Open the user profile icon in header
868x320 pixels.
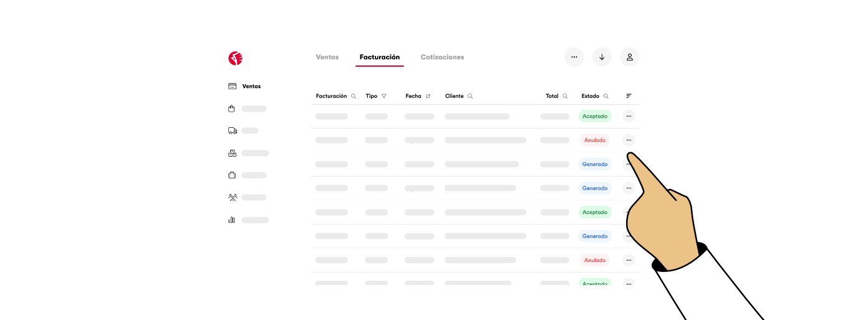630,57
